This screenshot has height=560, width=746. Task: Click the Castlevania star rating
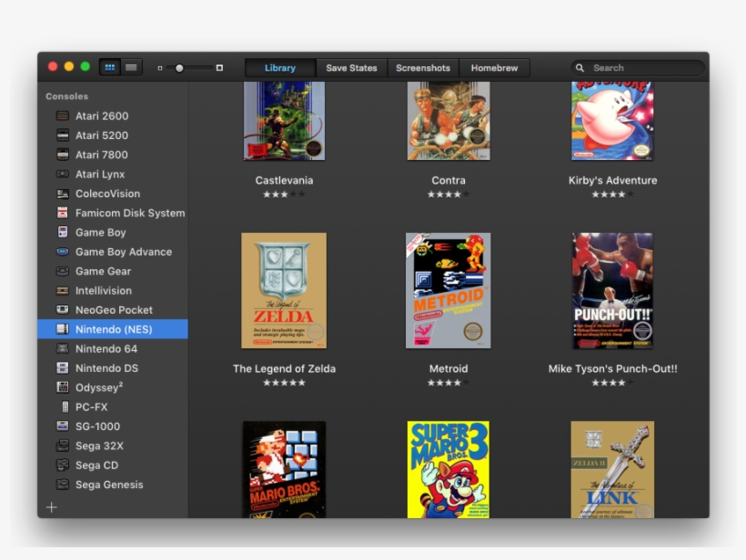284,195
